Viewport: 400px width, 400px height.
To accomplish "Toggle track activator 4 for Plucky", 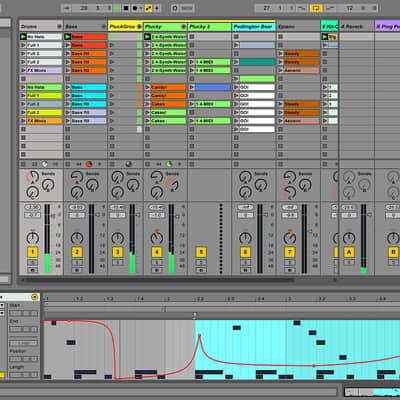I will coord(157,252).
